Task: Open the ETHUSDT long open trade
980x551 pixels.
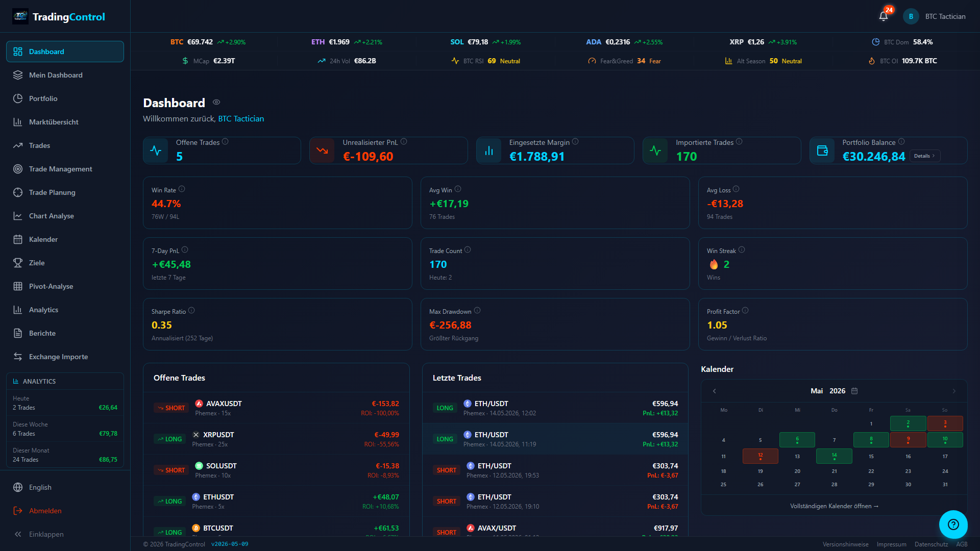Action: click(276, 502)
